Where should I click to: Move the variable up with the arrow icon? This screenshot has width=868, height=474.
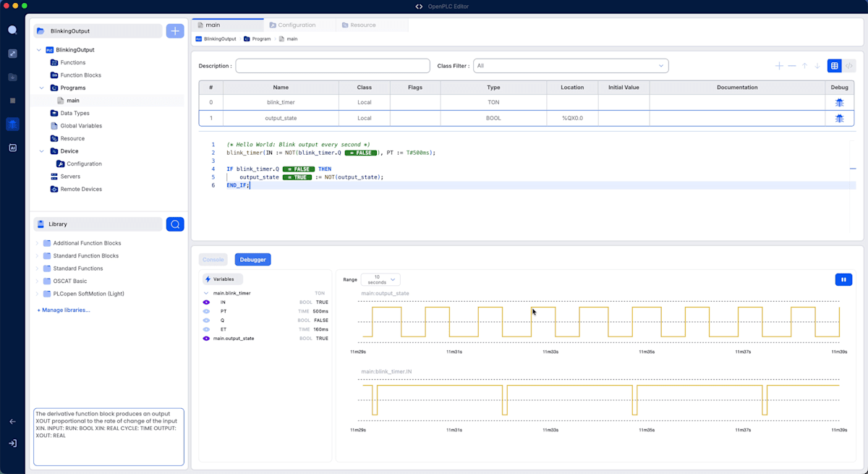804,66
